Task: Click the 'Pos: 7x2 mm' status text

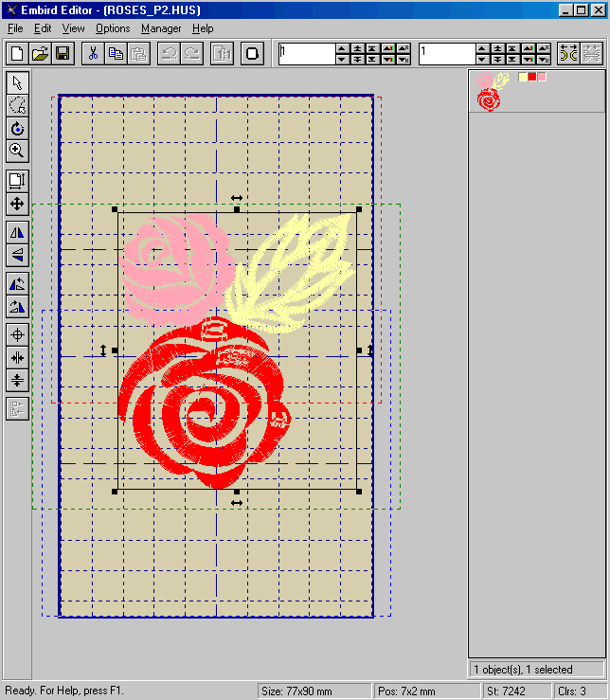Action: click(406, 691)
